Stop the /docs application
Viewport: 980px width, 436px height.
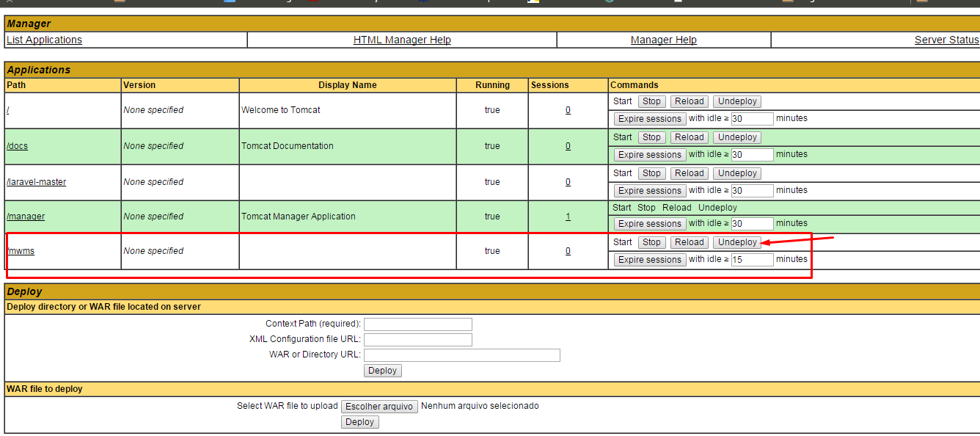coord(651,137)
